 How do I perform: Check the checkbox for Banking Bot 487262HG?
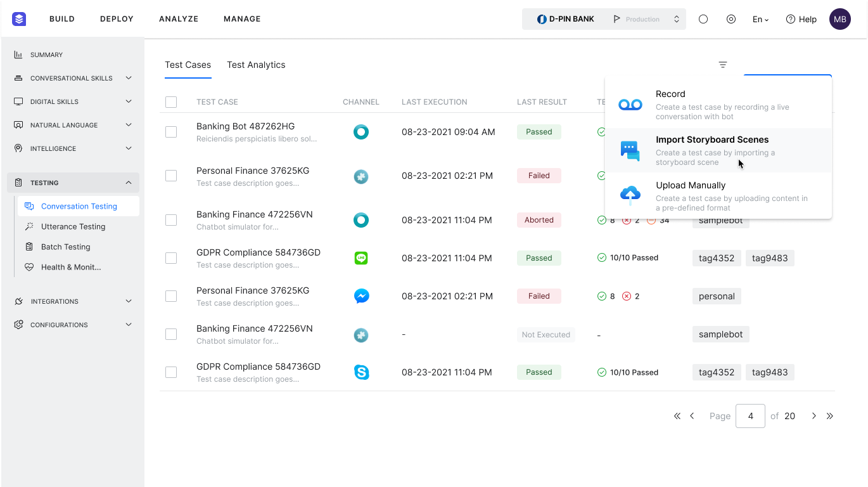point(171,131)
